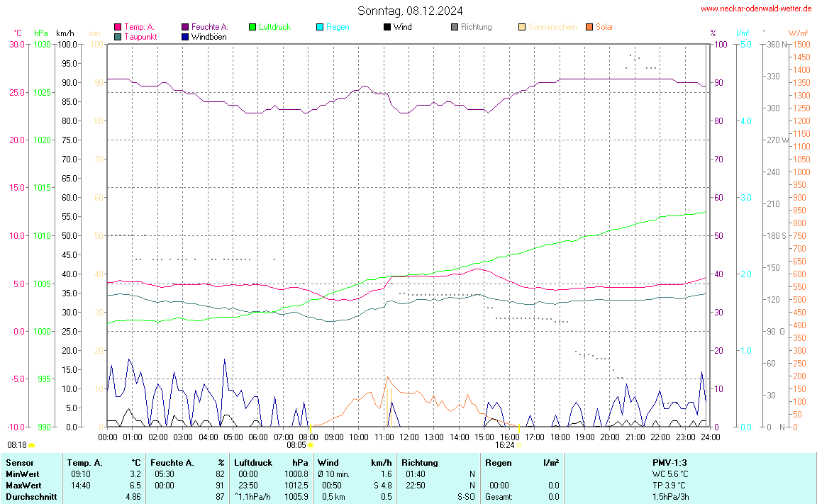Click the MaxWert row label
The width and height of the screenshot is (817, 504).
(21, 485)
